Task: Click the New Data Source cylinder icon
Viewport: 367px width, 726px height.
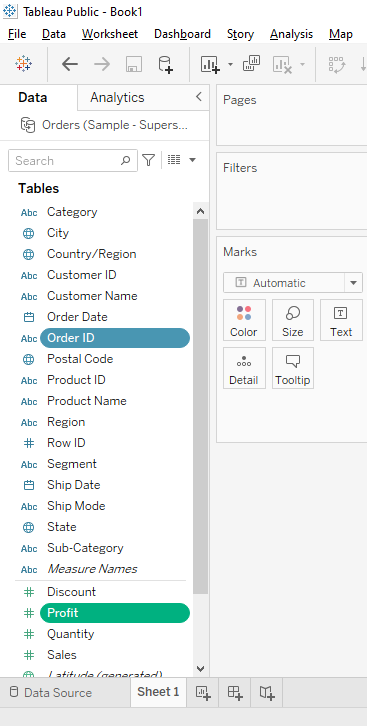Action: 165,64
